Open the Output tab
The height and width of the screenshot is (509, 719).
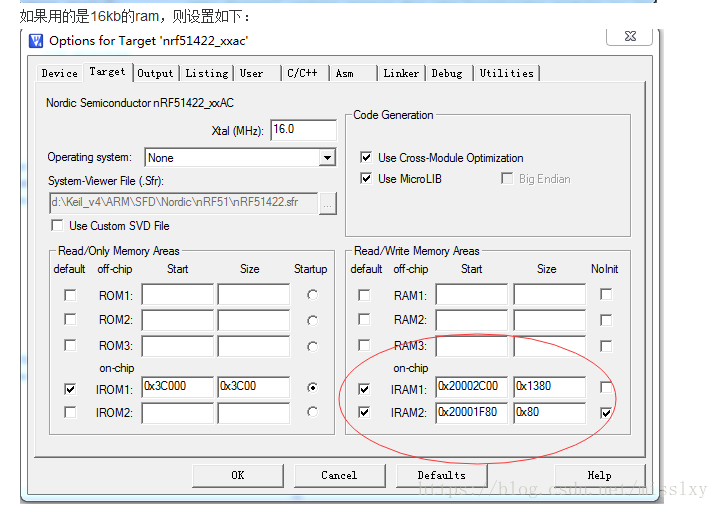pyautogui.click(x=155, y=73)
